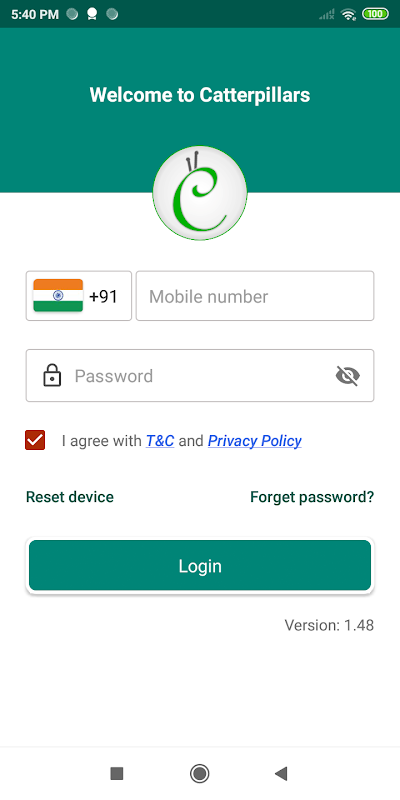Tap the Wi-Fi status icon
The height and width of the screenshot is (800, 400).
click(x=348, y=14)
